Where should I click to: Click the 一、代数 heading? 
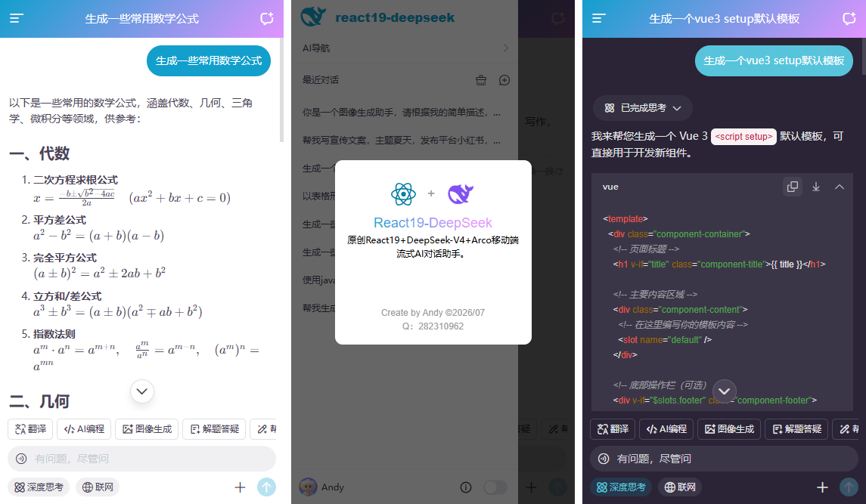click(39, 153)
